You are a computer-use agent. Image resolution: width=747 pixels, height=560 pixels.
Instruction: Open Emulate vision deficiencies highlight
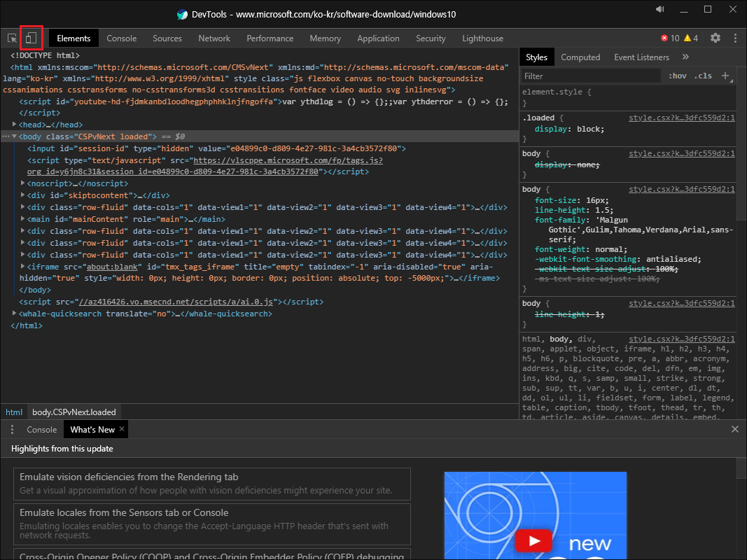(212, 484)
